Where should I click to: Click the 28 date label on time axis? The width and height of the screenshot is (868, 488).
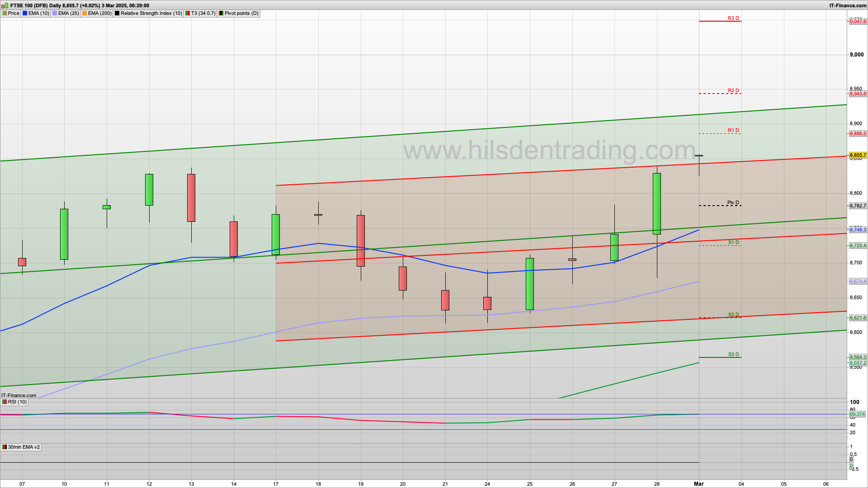[657, 484]
